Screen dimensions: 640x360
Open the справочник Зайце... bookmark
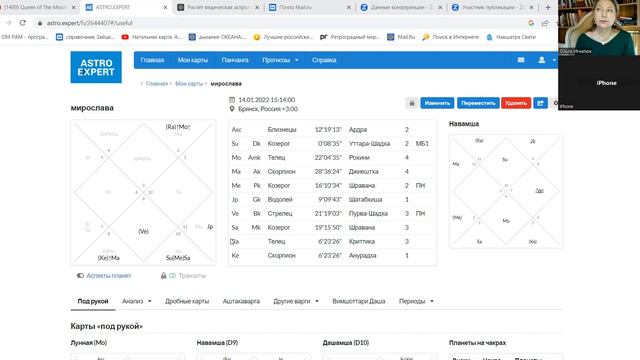[x=85, y=37]
